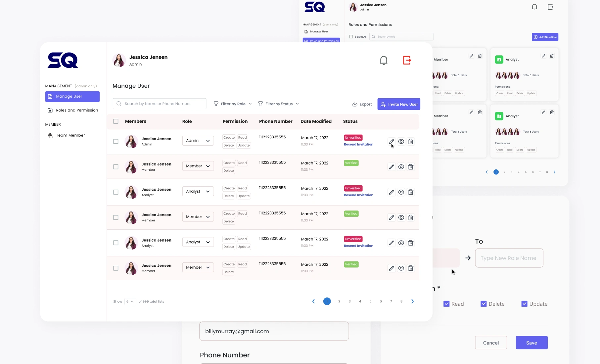Image resolution: width=600 pixels, height=364 pixels.
Task: Focus the Search by Name or Phone field
Action: 160,104
